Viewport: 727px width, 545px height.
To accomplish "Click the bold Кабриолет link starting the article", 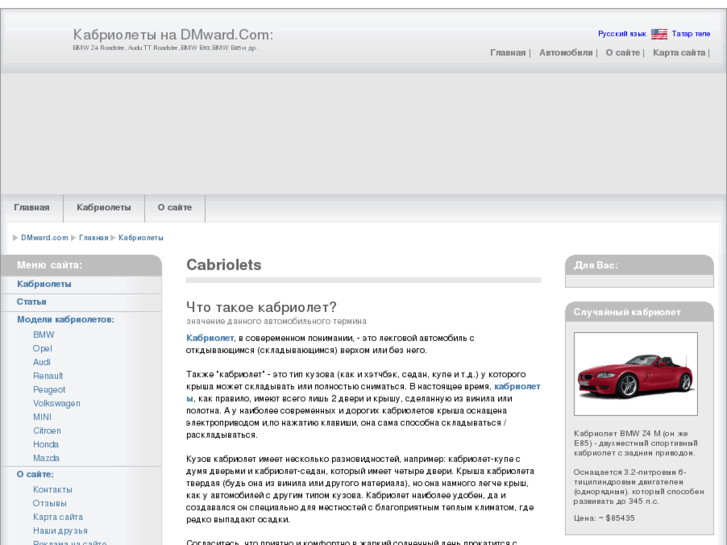I will click(209, 338).
